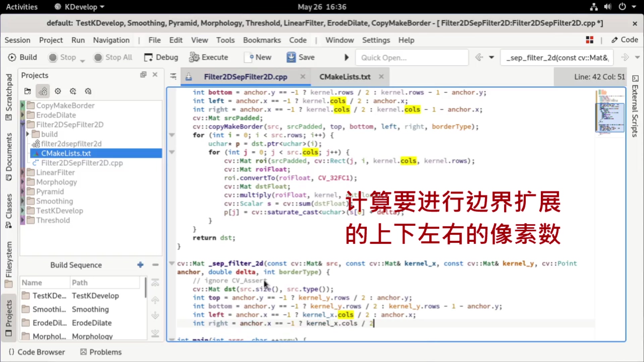Image resolution: width=644 pixels, height=362 pixels.
Task: Click the system volume icon
Action: (607, 7)
